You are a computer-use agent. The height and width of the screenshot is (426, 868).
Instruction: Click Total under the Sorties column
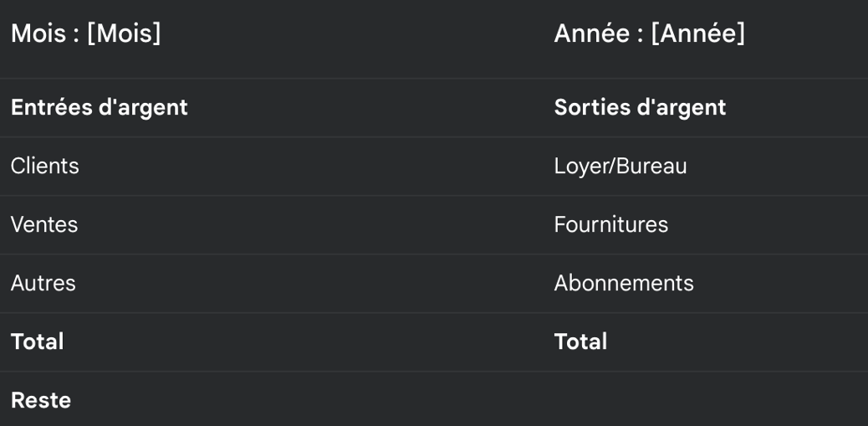point(580,341)
